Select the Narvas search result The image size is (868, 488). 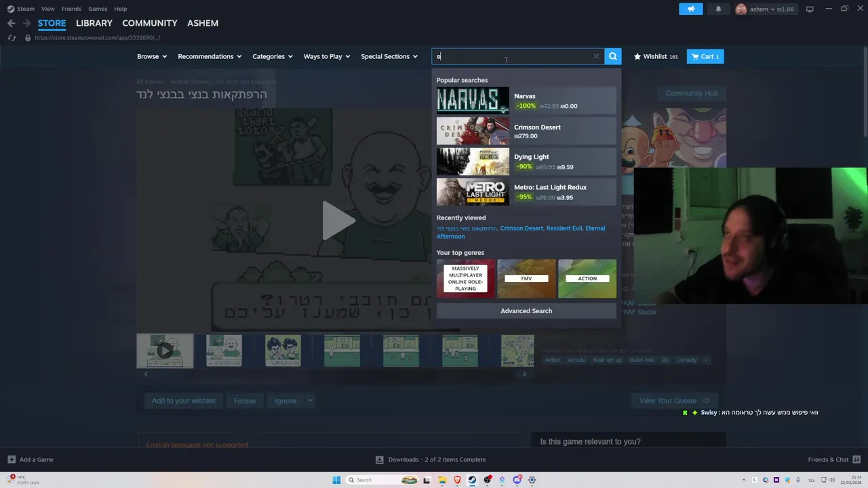click(x=526, y=101)
